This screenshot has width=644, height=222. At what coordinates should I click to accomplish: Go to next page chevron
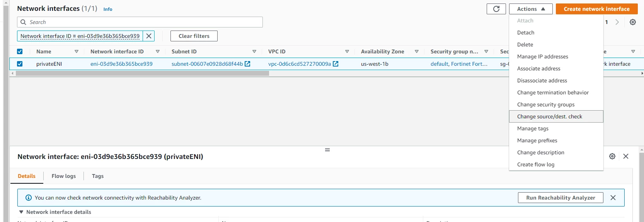[617, 22]
